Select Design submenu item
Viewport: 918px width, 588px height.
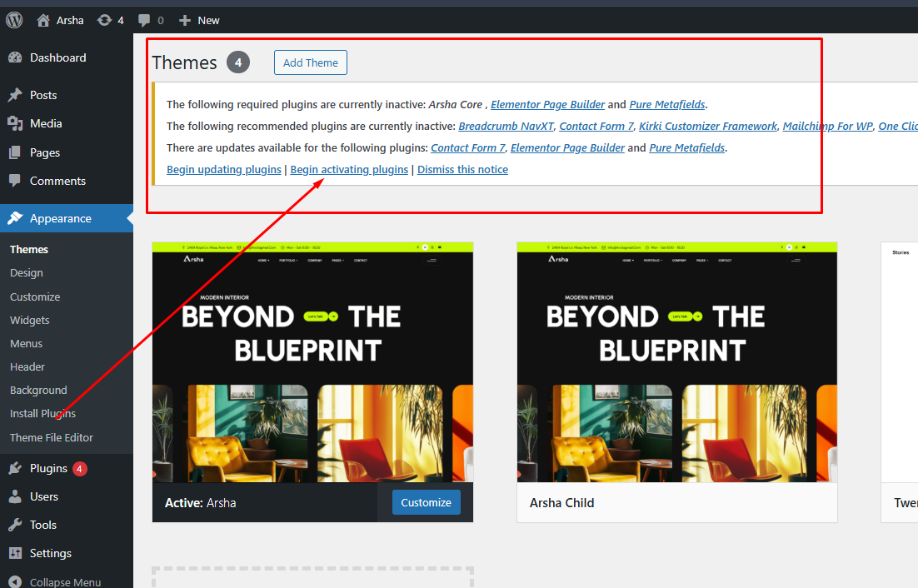[x=27, y=272]
